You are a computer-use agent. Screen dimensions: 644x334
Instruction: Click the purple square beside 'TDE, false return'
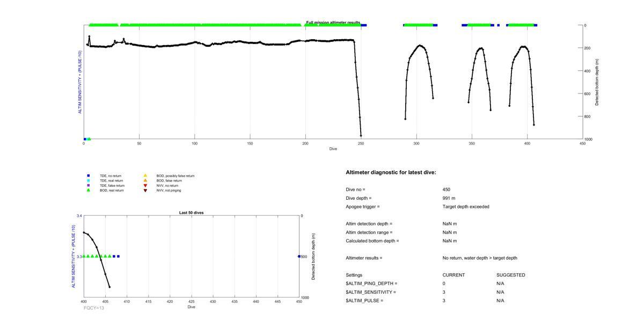tap(89, 185)
